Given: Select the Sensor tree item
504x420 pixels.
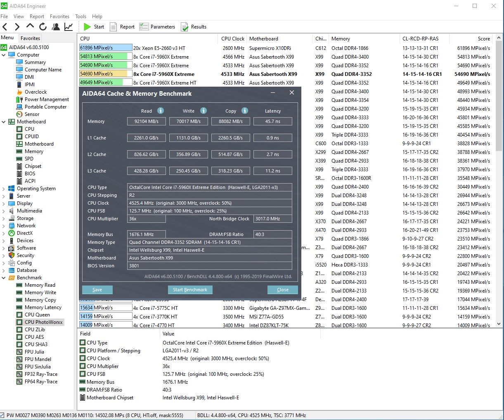Looking at the screenshot, I should (32, 114).
